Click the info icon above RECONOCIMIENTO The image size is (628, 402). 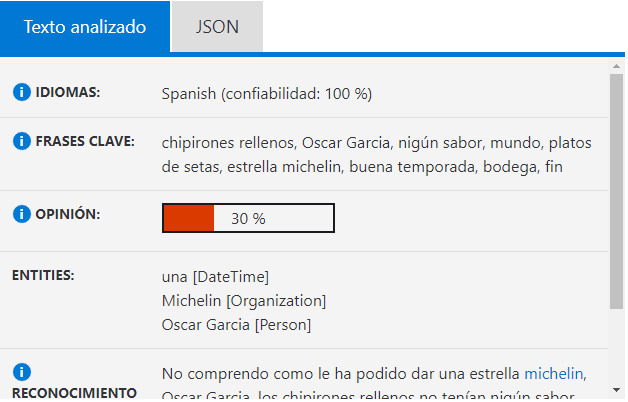tap(22, 372)
